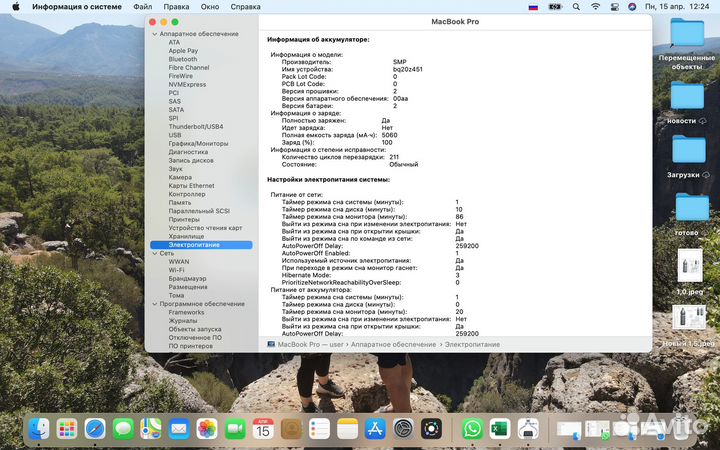Click the full charge capacity value 5060
This screenshot has width=720, height=450.
pos(389,135)
